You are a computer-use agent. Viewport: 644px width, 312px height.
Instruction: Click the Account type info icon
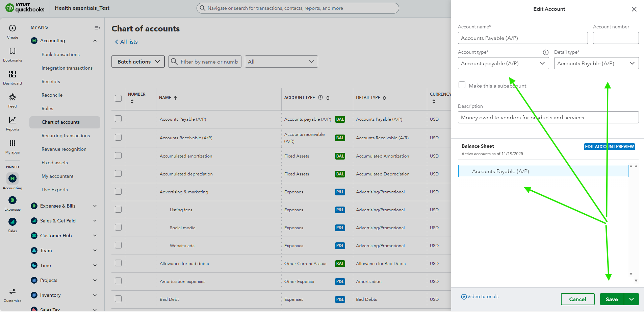[545, 52]
